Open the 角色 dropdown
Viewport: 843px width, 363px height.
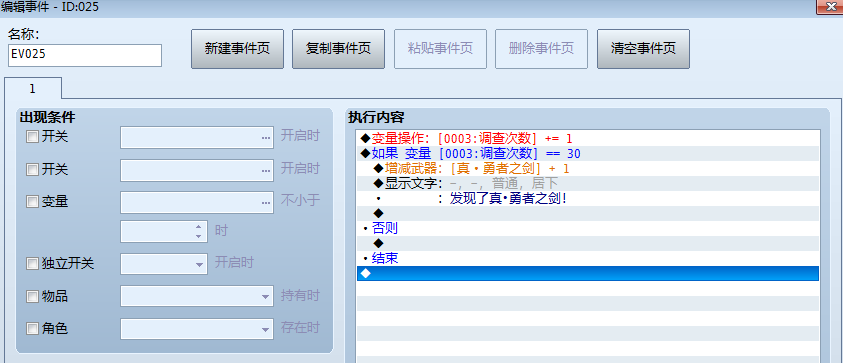pos(197,329)
